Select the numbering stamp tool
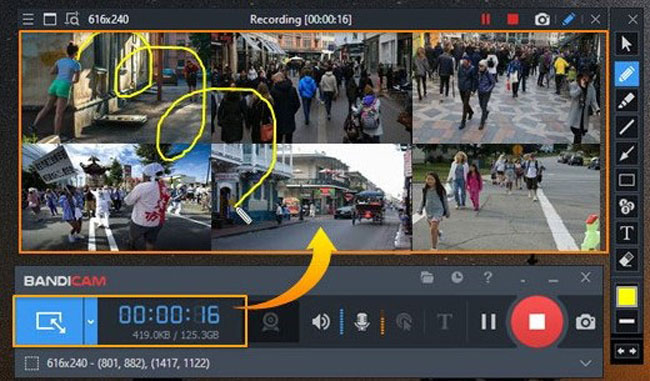 (626, 206)
